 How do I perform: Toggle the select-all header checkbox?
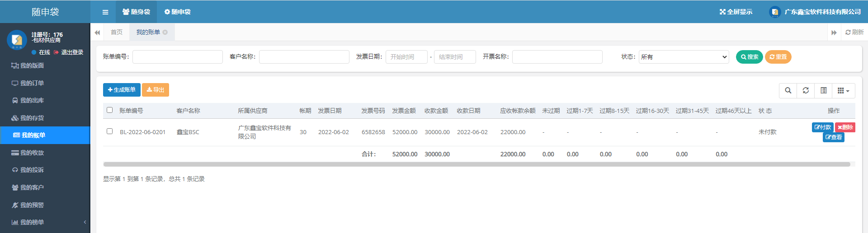109,110
